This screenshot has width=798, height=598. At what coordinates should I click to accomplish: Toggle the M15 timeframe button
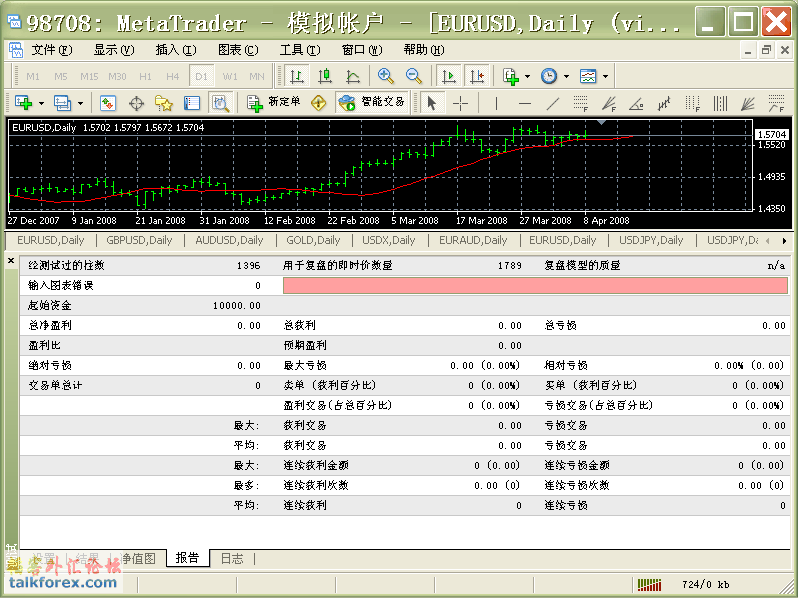click(89, 76)
